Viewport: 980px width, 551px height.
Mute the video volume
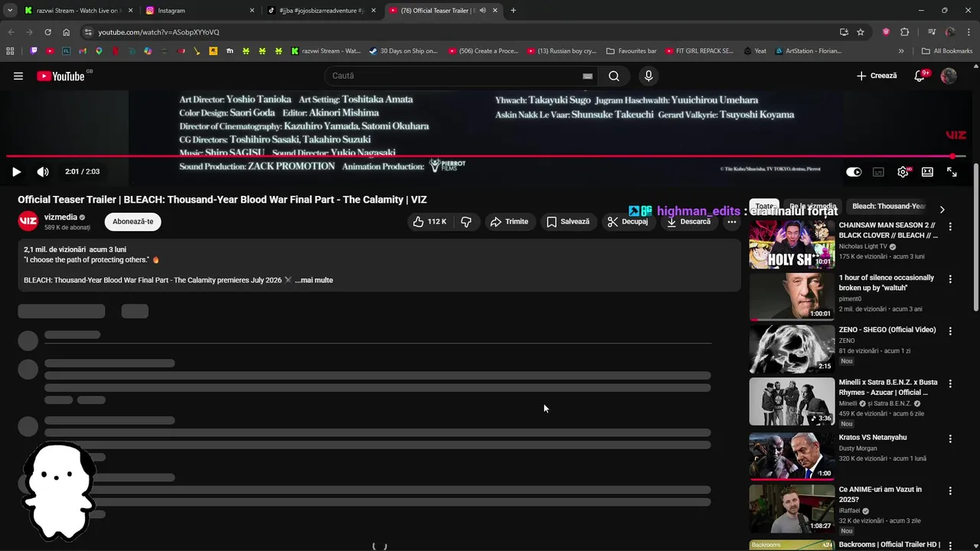[43, 172]
